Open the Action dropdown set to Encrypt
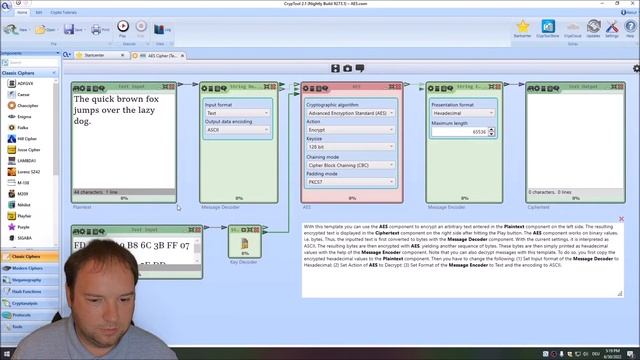The width and height of the screenshot is (640, 360). point(350,130)
